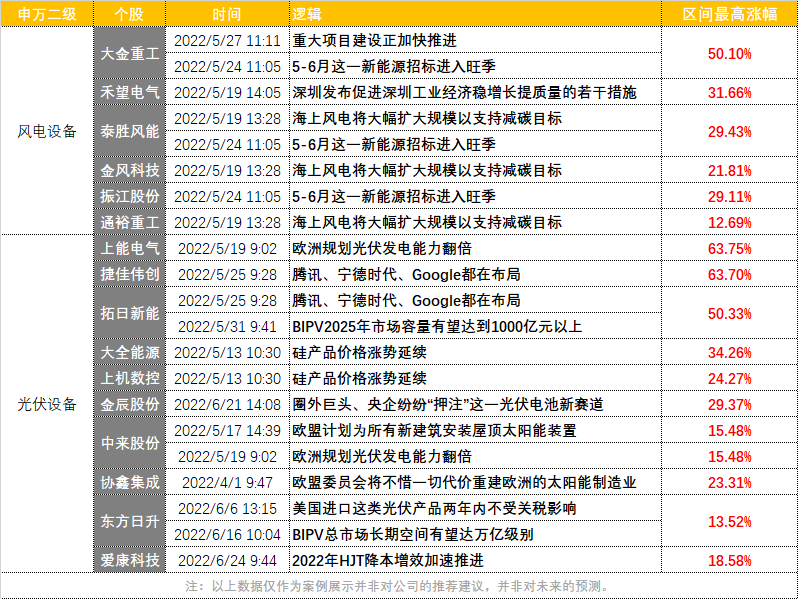The width and height of the screenshot is (798, 599).
Task: Click the 拓日新能 stock cell
Action: (129, 313)
